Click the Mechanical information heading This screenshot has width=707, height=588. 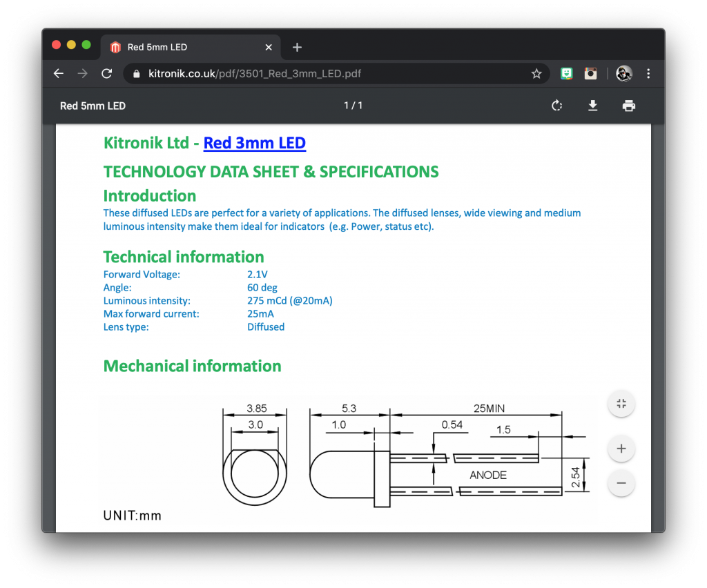point(193,366)
